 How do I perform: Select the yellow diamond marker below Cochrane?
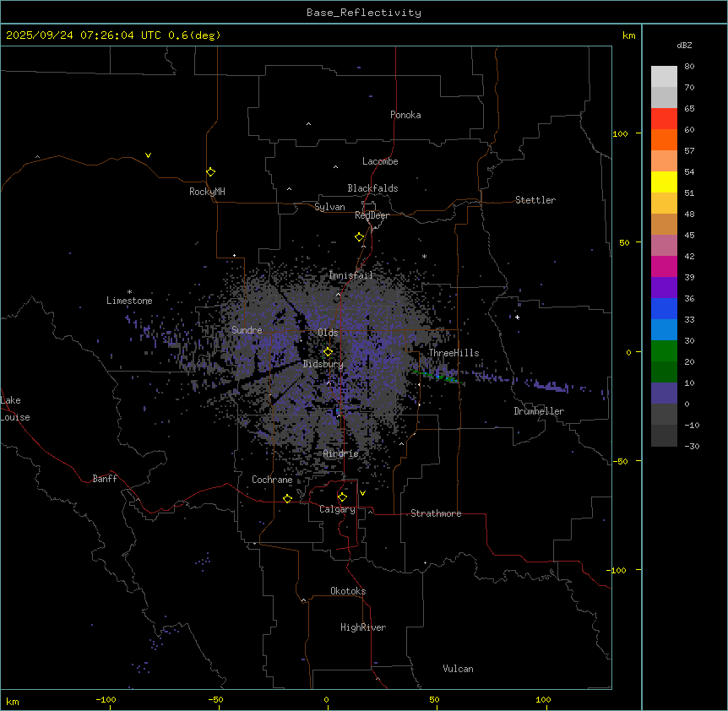click(x=287, y=499)
